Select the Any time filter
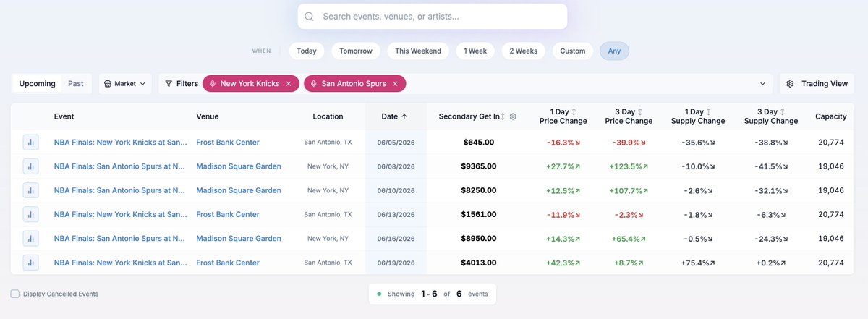The image size is (868, 319). click(x=614, y=51)
